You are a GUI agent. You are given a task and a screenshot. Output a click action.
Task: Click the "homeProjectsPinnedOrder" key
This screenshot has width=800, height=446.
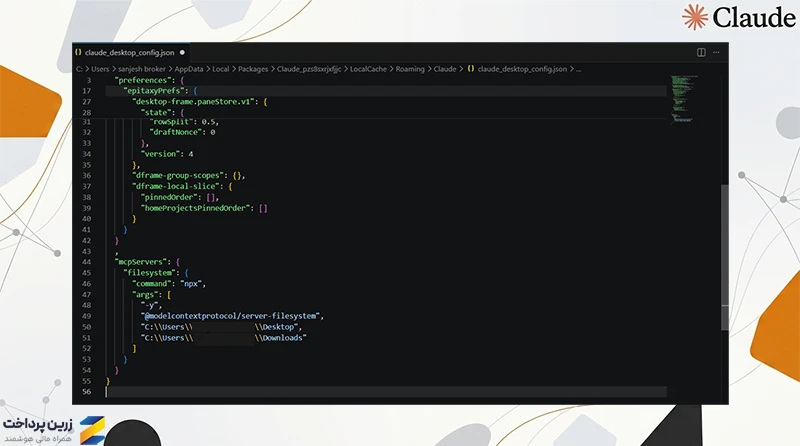click(x=196, y=208)
